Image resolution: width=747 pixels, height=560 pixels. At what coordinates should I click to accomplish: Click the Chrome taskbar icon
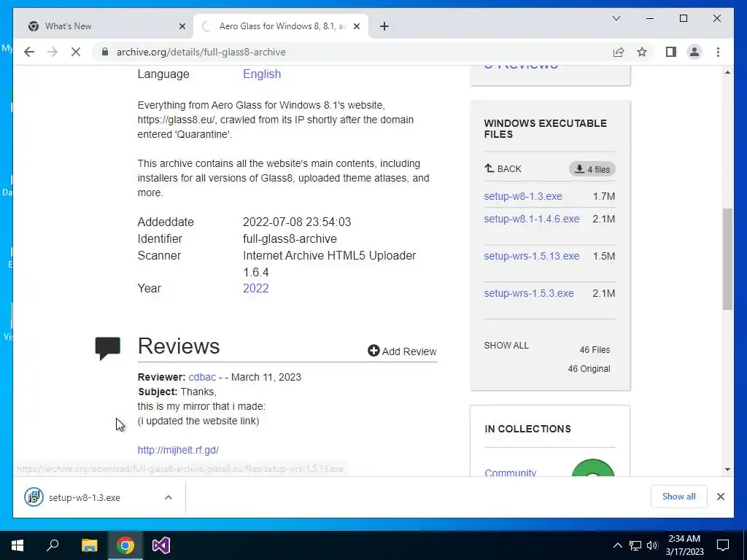[125, 545]
